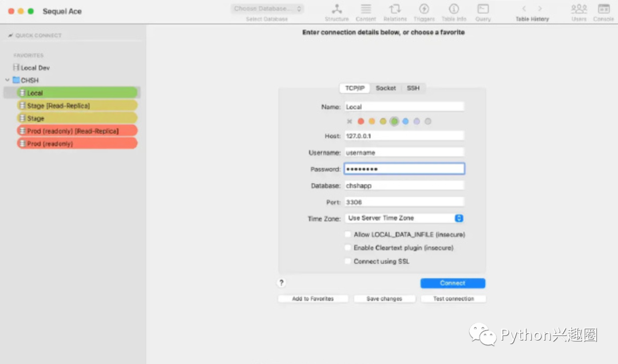Image resolution: width=618 pixels, height=364 pixels.
Task: Select the Local Dev favorite
Action: coord(31,68)
